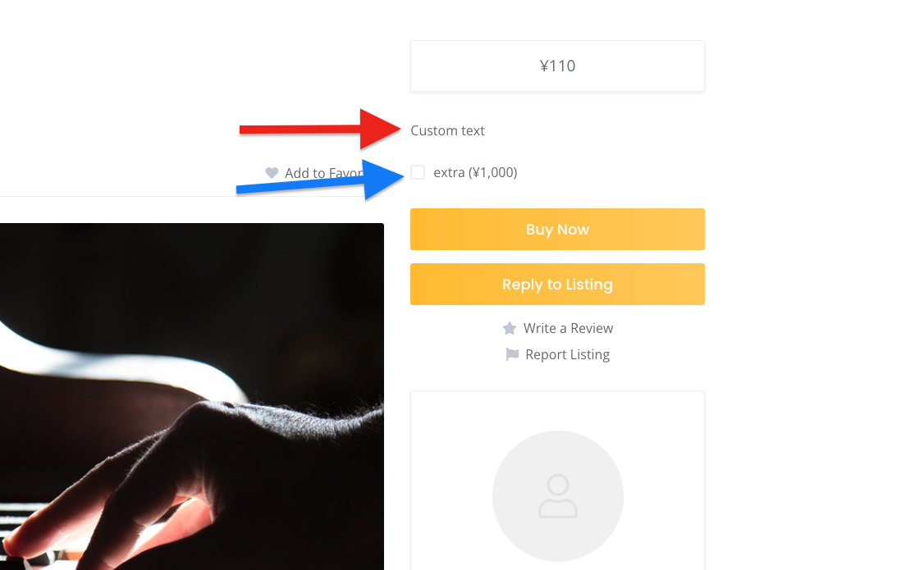Open the listing photo of the hand
Viewport: 924px width, 570px height.
[x=191, y=396]
